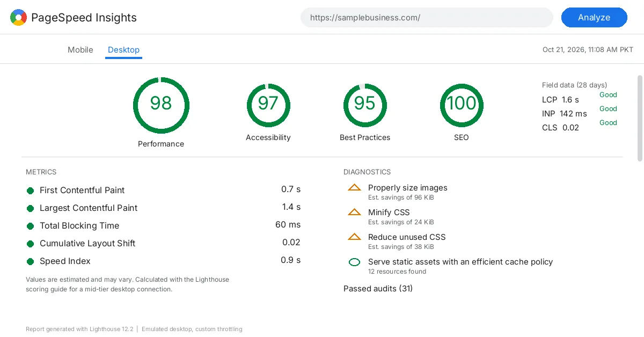Click the Good status next to CLS
This screenshot has height=337, width=644.
pyautogui.click(x=608, y=123)
